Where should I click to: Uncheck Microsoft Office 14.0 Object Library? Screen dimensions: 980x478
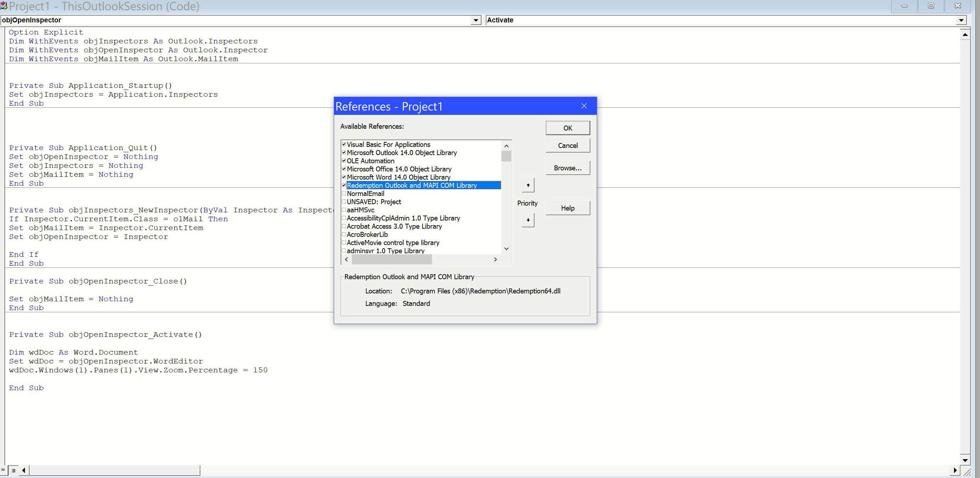click(x=344, y=169)
